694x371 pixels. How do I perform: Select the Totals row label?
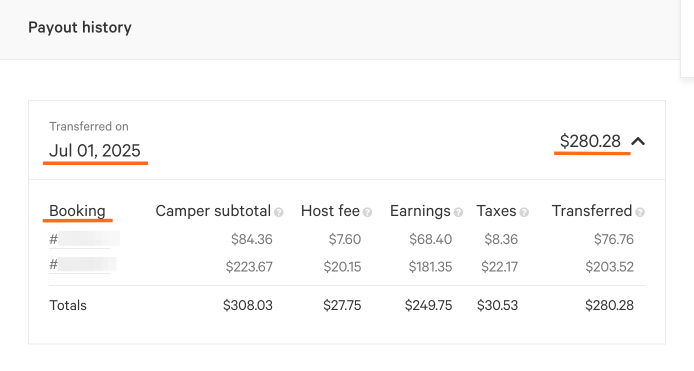coord(68,305)
